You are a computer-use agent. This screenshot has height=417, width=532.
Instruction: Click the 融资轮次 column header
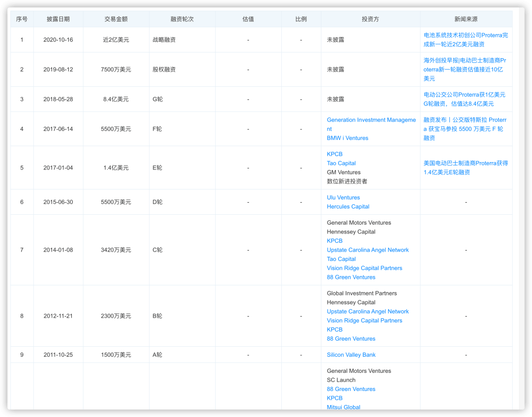(182, 19)
